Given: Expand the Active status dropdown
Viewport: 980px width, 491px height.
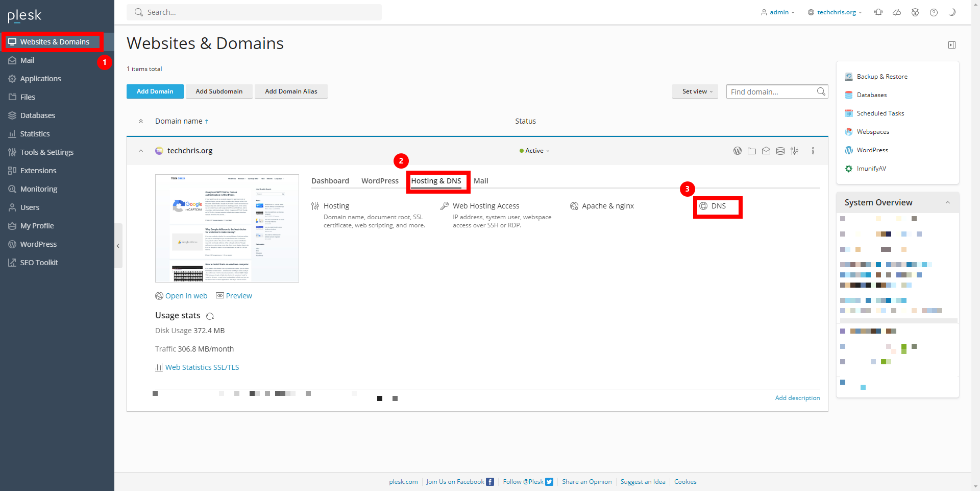Looking at the screenshot, I should coord(534,151).
